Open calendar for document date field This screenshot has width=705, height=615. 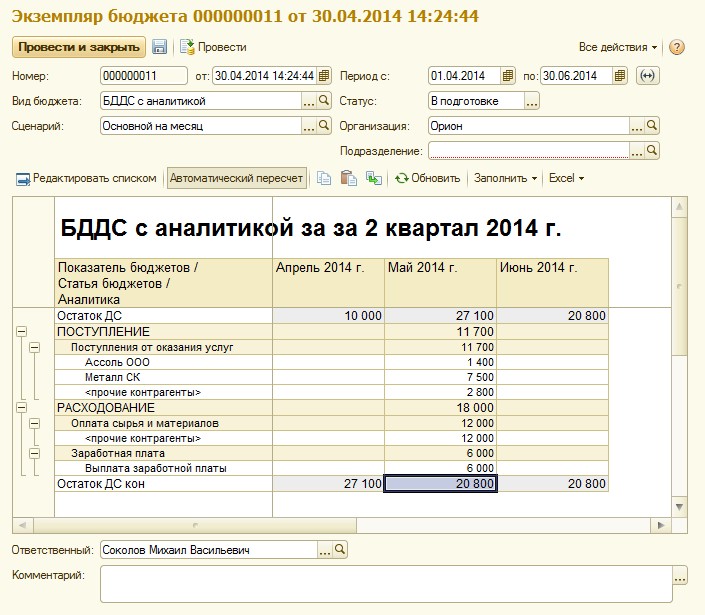pyautogui.click(x=324, y=76)
